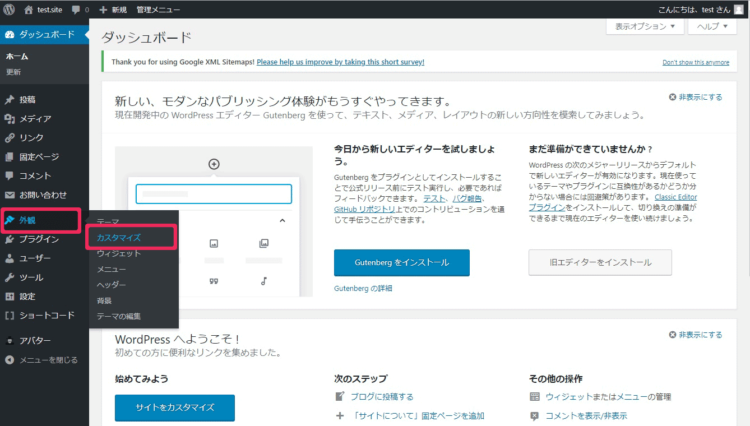Click the WordPress logo in admin bar

coord(11,9)
